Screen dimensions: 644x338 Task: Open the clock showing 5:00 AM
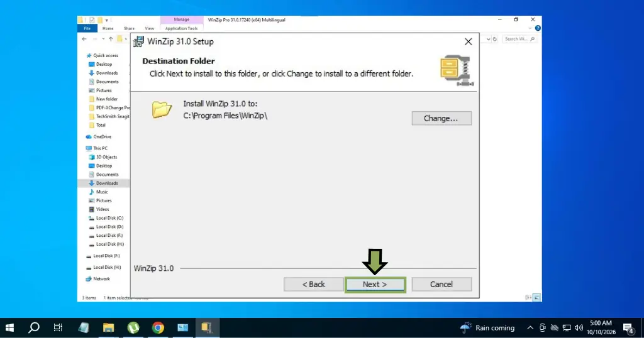tap(601, 328)
